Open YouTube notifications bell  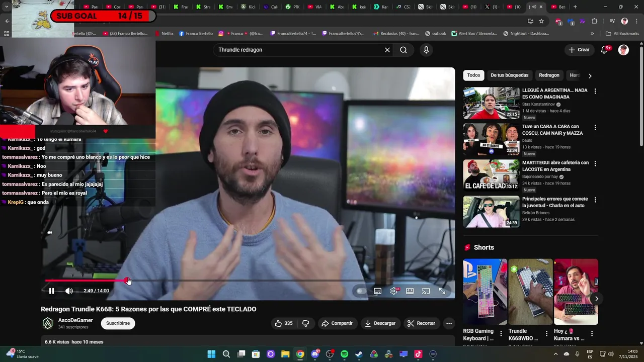click(x=605, y=50)
